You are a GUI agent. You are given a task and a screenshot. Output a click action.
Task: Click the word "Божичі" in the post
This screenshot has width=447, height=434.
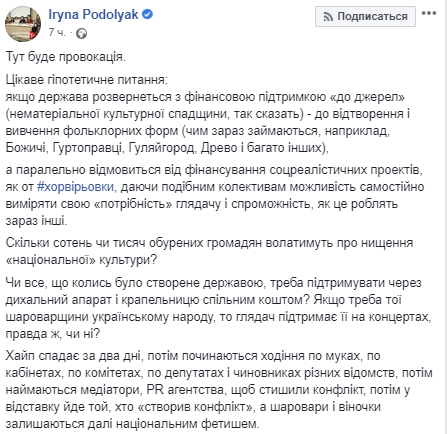[x=26, y=147]
